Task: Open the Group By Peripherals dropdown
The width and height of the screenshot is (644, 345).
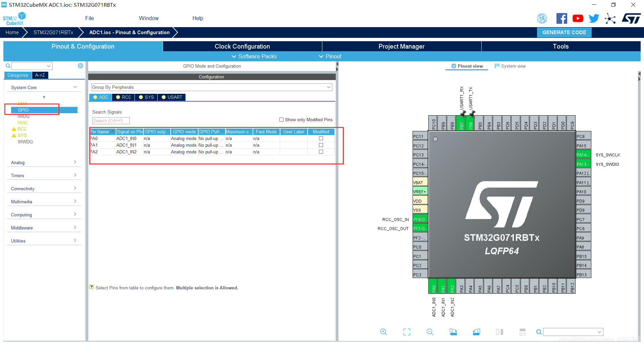Action: coord(212,87)
